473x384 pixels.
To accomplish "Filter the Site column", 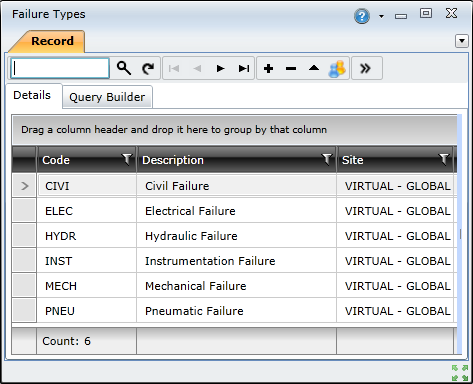I will pyautogui.click(x=444, y=159).
